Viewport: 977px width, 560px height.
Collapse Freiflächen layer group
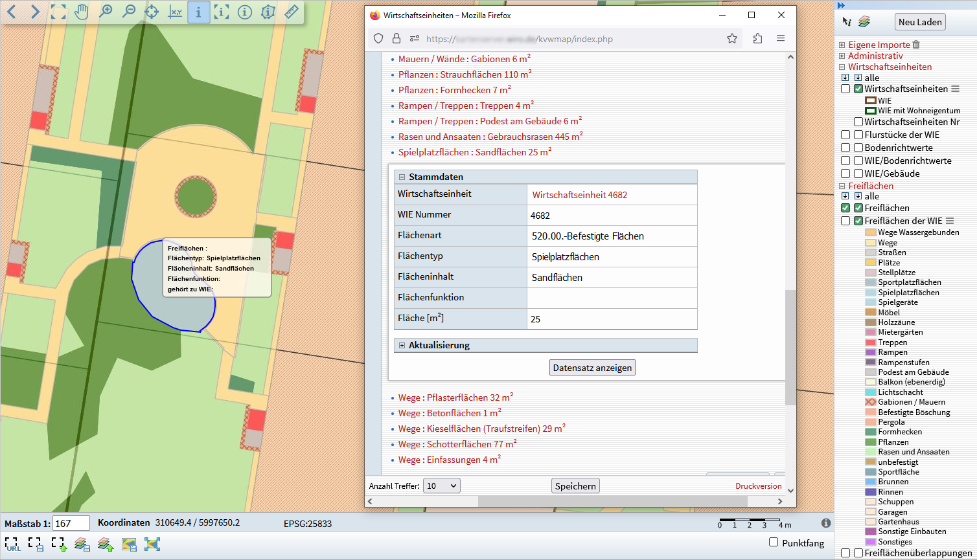[x=842, y=186]
